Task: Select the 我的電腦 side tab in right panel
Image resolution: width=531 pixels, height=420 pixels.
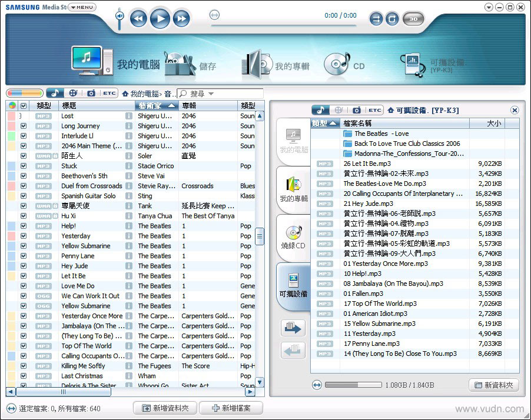Action: 294,142
